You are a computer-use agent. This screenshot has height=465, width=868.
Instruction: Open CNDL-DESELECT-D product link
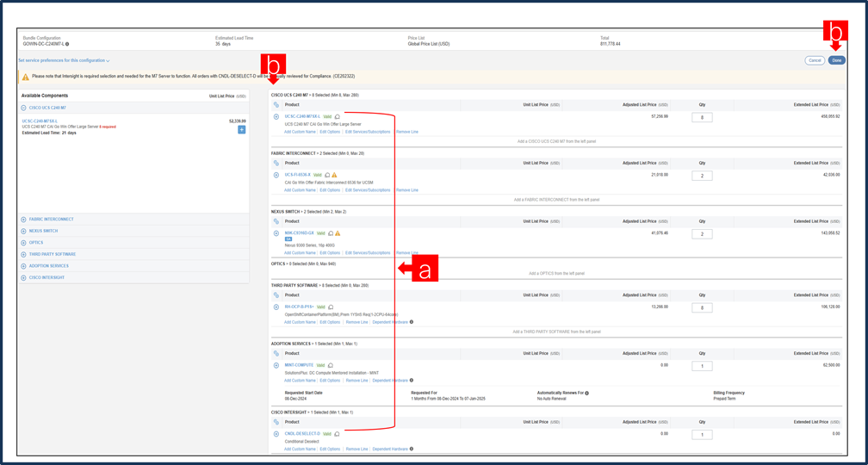tap(302, 433)
